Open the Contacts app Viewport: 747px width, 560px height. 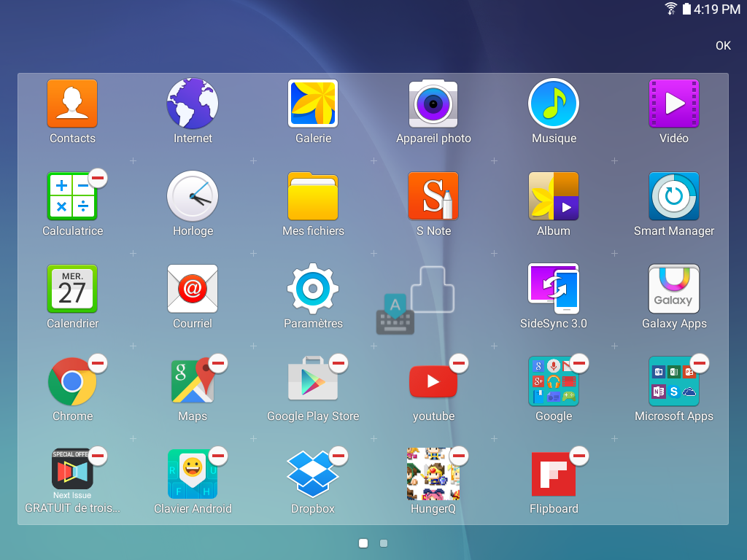click(72, 104)
